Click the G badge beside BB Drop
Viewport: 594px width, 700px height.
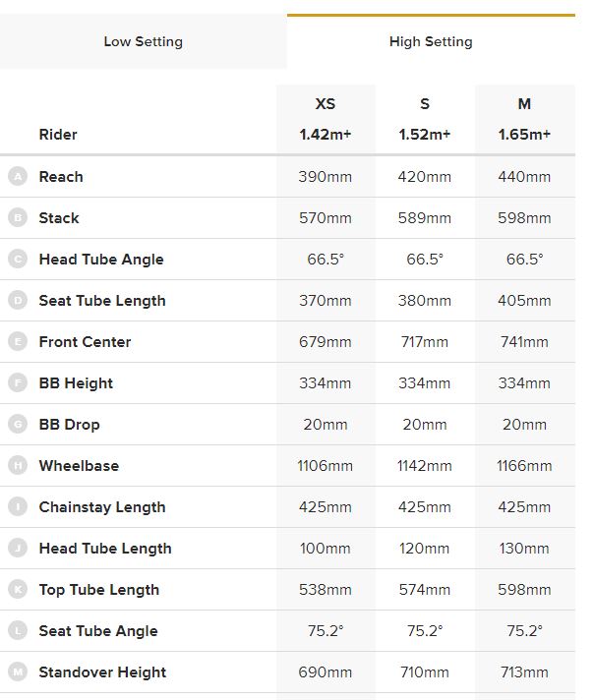tap(17, 425)
